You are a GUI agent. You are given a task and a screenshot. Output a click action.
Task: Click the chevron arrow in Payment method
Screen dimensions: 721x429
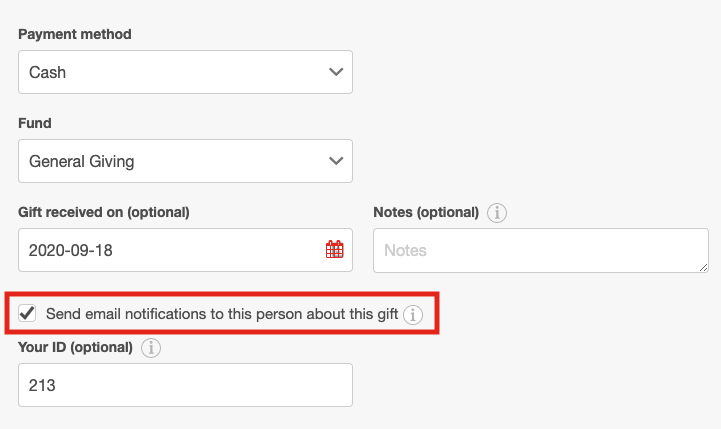335,72
